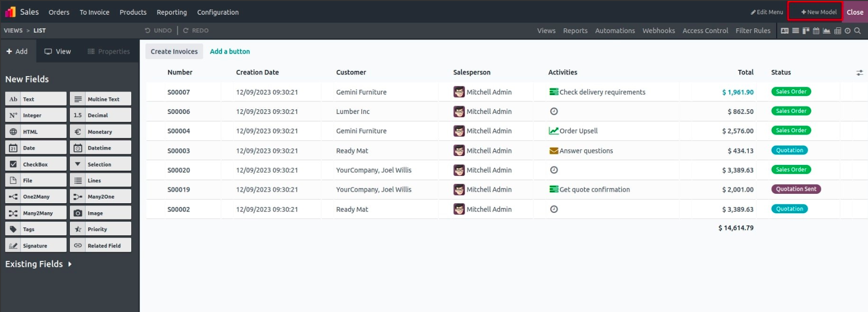This screenshot has height=312, width=868.
Task: Open the Search view magnifier icon
Action: pyautogui.click(x=857, y=31)
